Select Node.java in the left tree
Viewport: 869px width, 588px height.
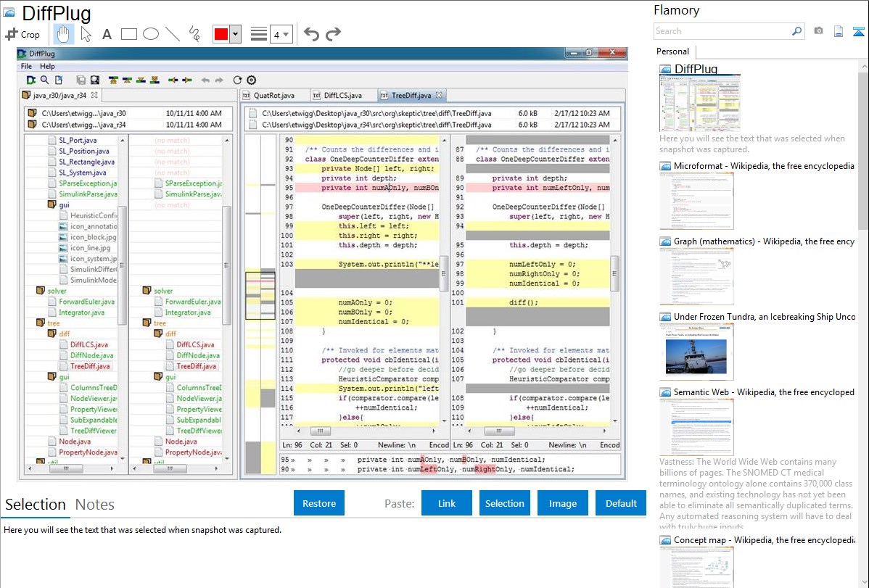point(75,442)
